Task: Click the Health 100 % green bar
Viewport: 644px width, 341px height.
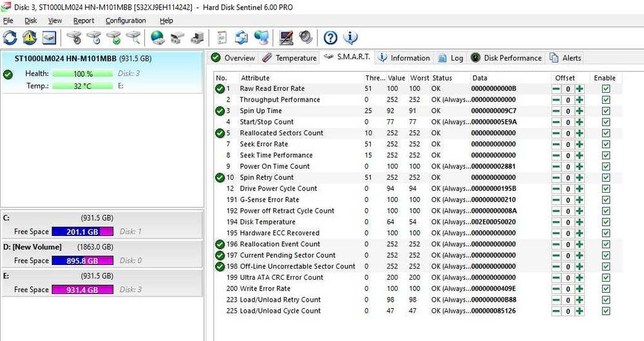Action: [x=82, y=73]
